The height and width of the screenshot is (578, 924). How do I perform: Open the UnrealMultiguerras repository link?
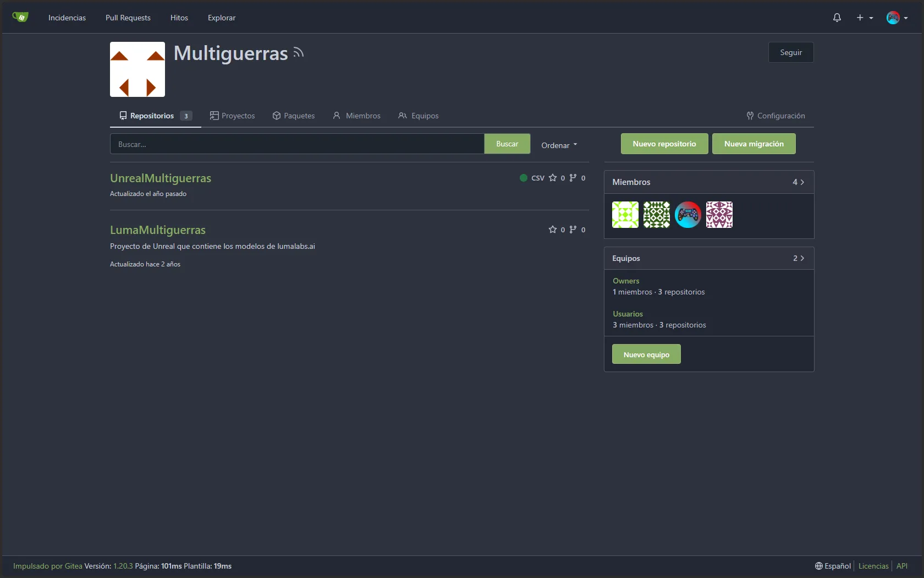click(161, 178)
